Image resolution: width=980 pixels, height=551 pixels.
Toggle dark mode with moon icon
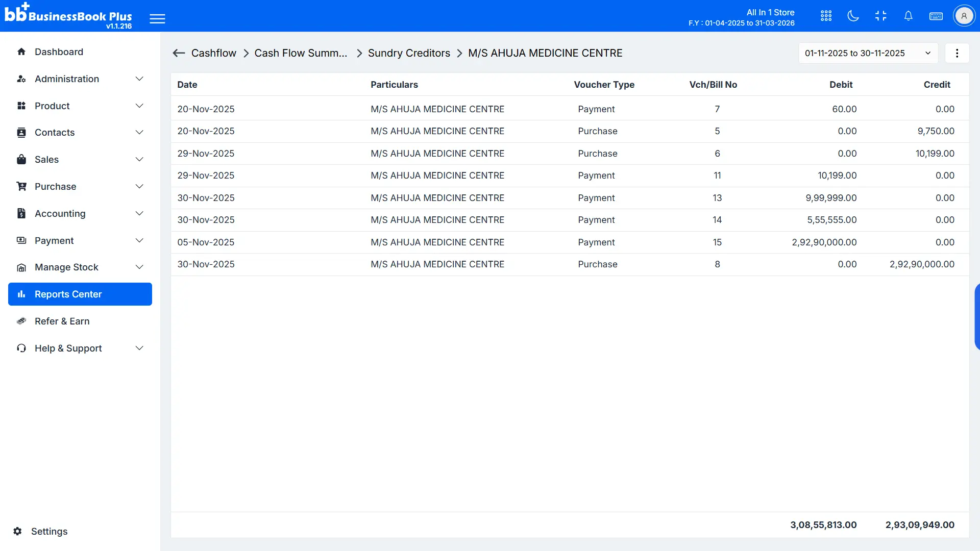(x=853, y=16)
